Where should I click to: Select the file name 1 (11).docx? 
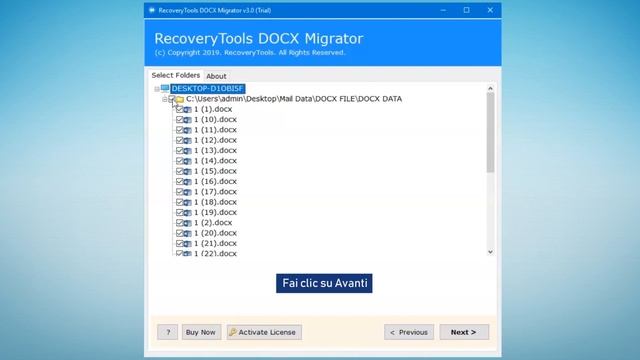[x=215, y=130]
